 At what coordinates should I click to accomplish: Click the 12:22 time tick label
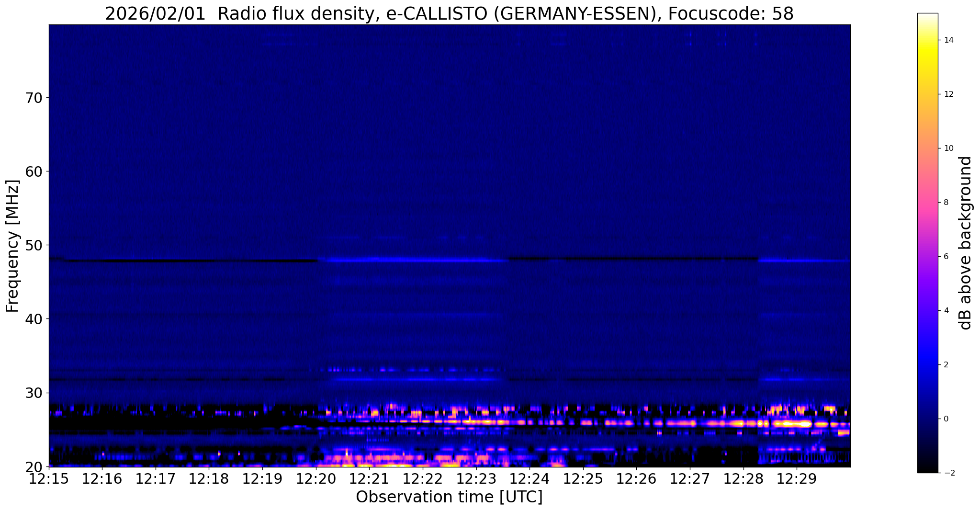click(x=423, y=478)
